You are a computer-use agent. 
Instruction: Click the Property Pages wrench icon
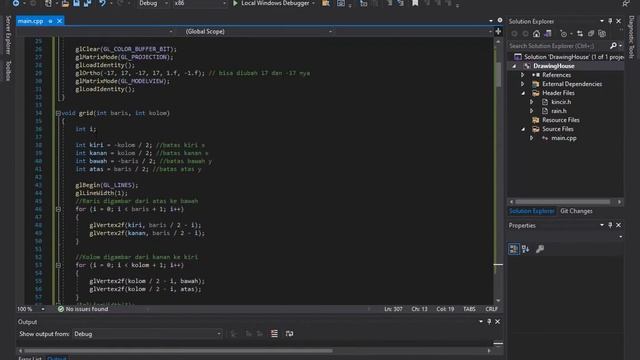click(540, 249)
